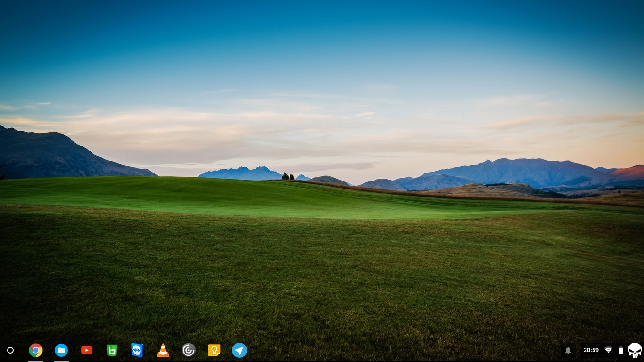644x362 pixels.
Task: Open Google Keep notes
Action: point(214,350)
